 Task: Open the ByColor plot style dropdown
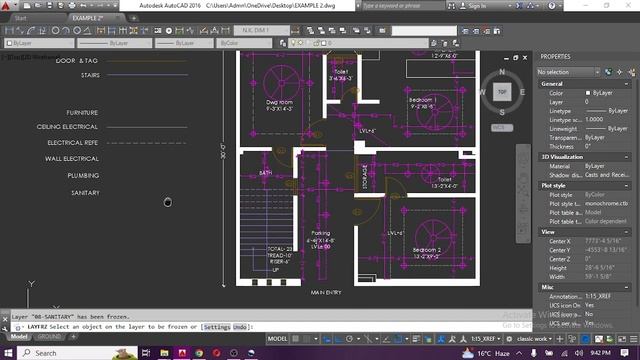244,43
